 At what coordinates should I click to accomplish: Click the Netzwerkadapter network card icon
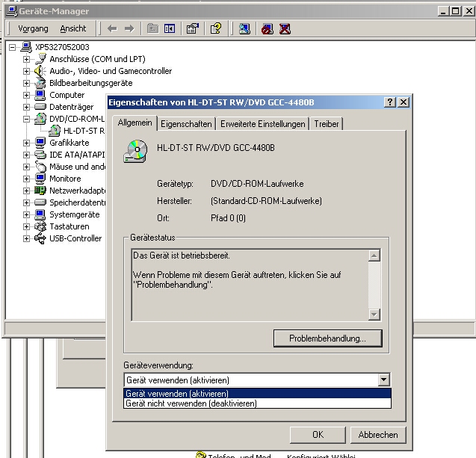40,191
